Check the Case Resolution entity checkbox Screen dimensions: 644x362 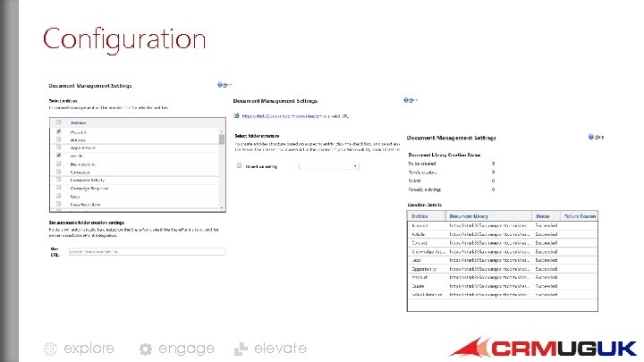pos(58,204)
